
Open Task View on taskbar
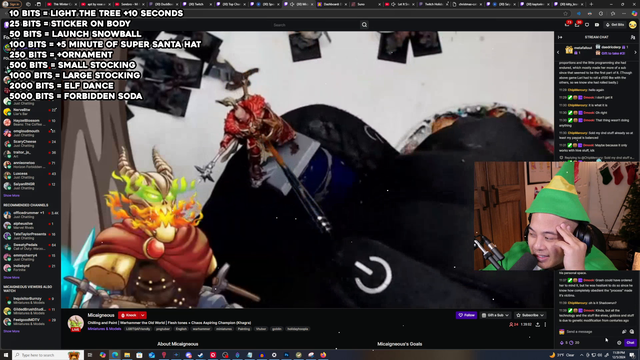coord(90,355)
